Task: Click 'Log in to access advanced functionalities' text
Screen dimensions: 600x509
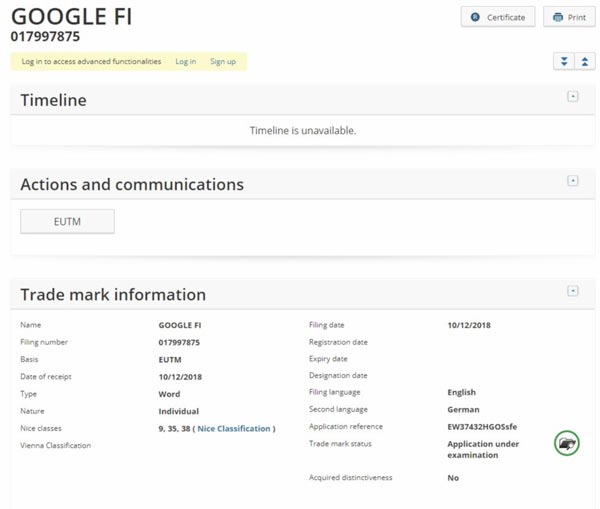Action: coord(91,61)
